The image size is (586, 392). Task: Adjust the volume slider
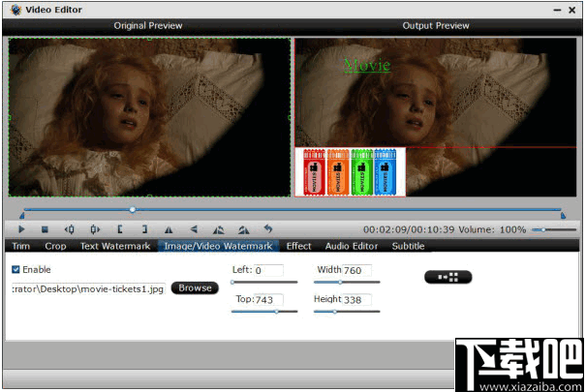point(554,229)
